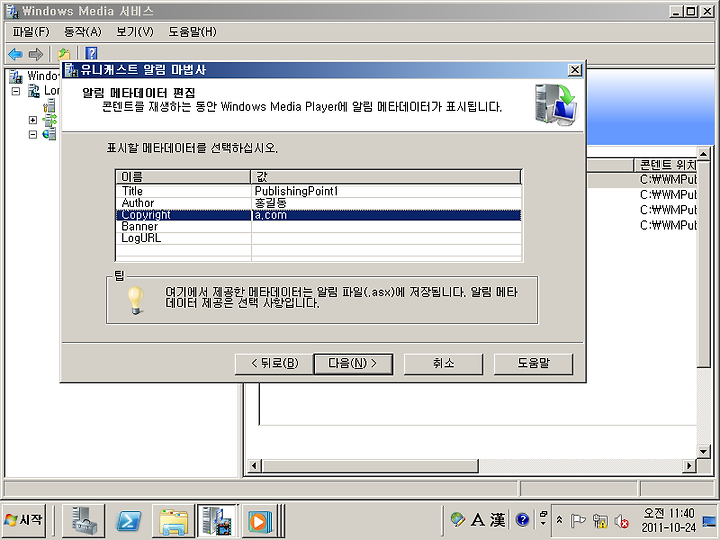Click the horizontal scrollbar left arrow

[x=254, y=466]
